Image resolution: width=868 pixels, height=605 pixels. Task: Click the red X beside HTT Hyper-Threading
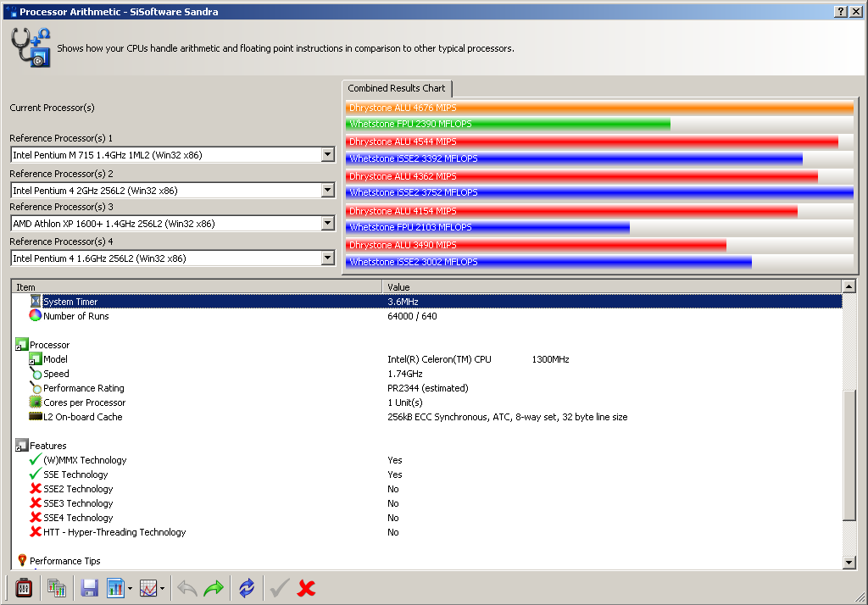36,531
